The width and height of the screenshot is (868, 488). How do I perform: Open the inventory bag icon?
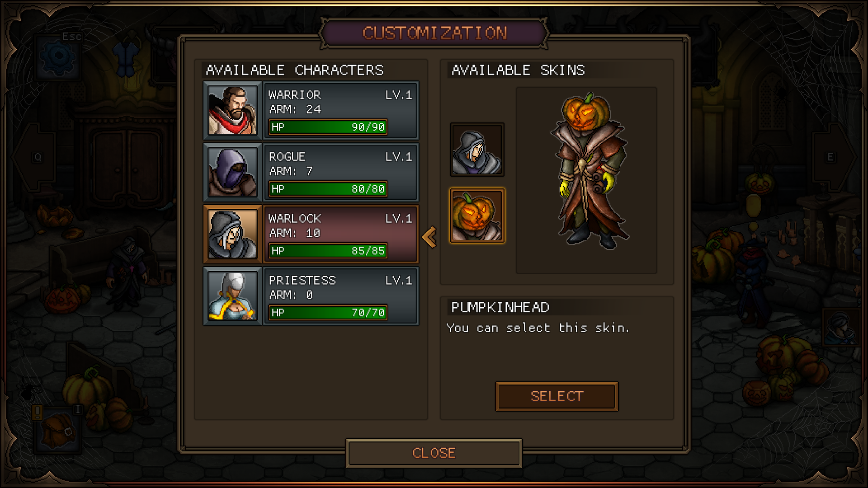tap(58, 430)
